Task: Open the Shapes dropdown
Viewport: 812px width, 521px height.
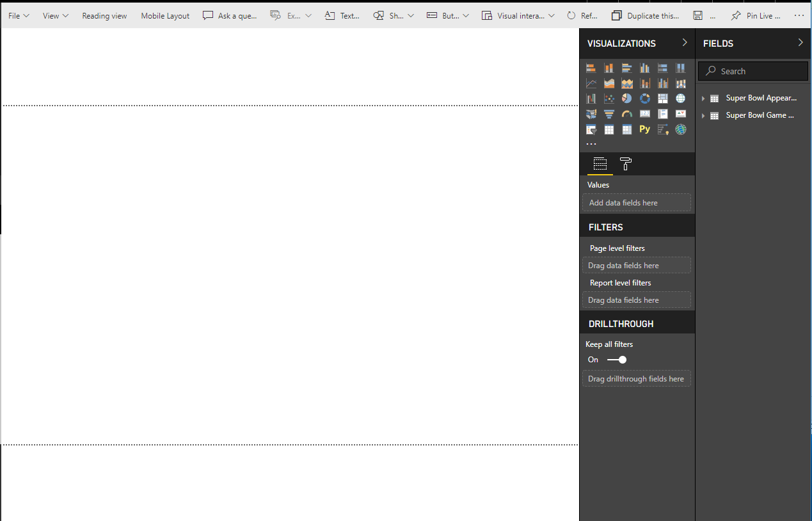Action: pyautogui.click(x=394, y=15)
